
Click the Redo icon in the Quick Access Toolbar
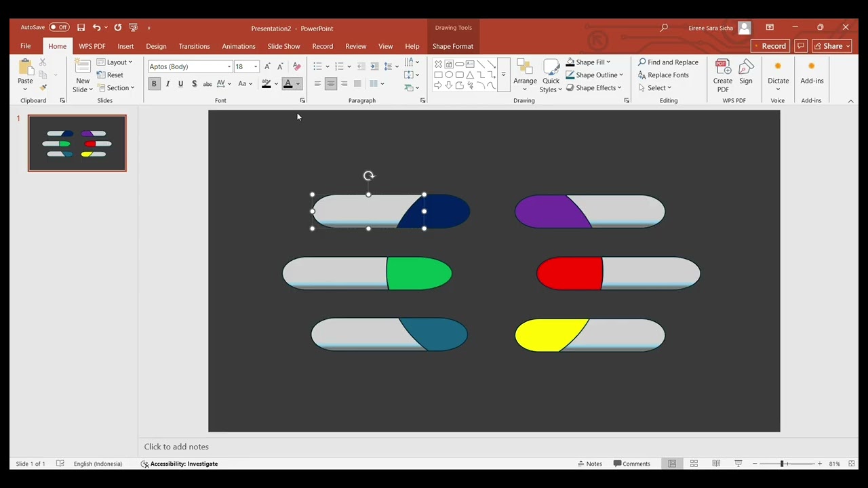(x=117, y=28)
